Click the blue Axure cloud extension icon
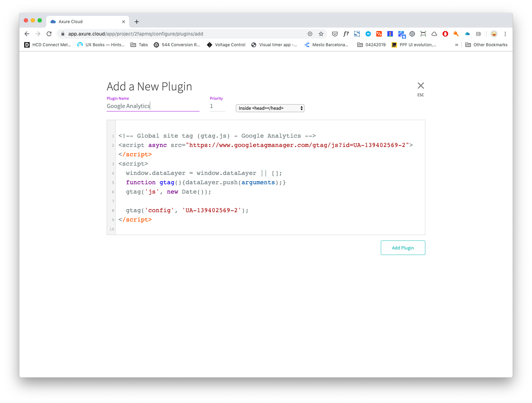The image size is (532, 403). (x=467, y=34)
